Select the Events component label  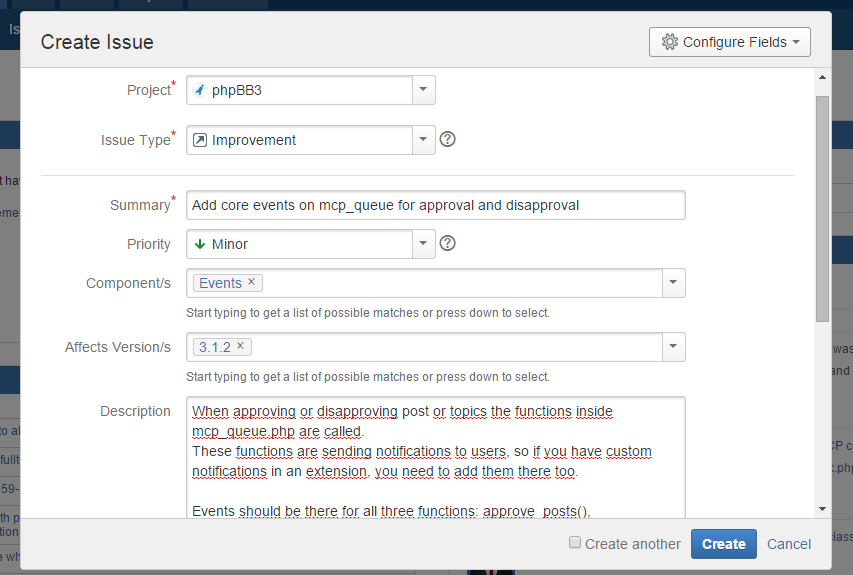[x=220, y=283]
